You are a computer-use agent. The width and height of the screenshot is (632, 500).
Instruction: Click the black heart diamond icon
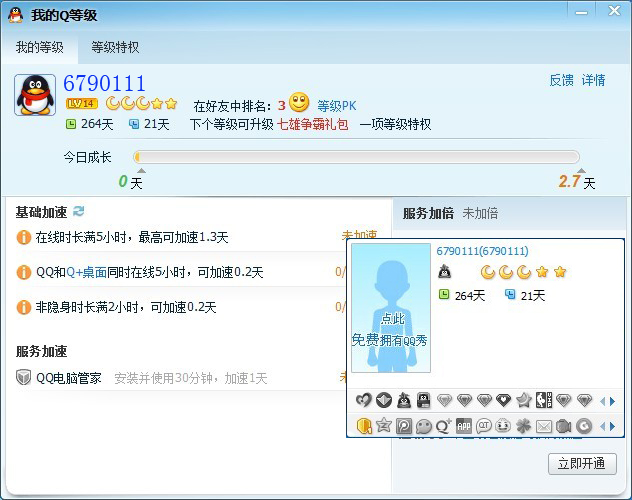pyautogui.click(x=503, y=400)
